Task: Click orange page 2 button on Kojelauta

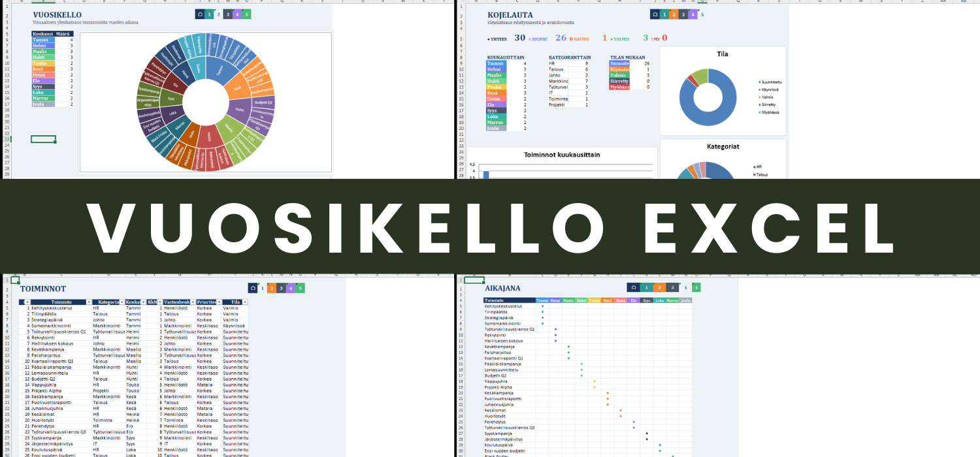Action: click(674, 14)
